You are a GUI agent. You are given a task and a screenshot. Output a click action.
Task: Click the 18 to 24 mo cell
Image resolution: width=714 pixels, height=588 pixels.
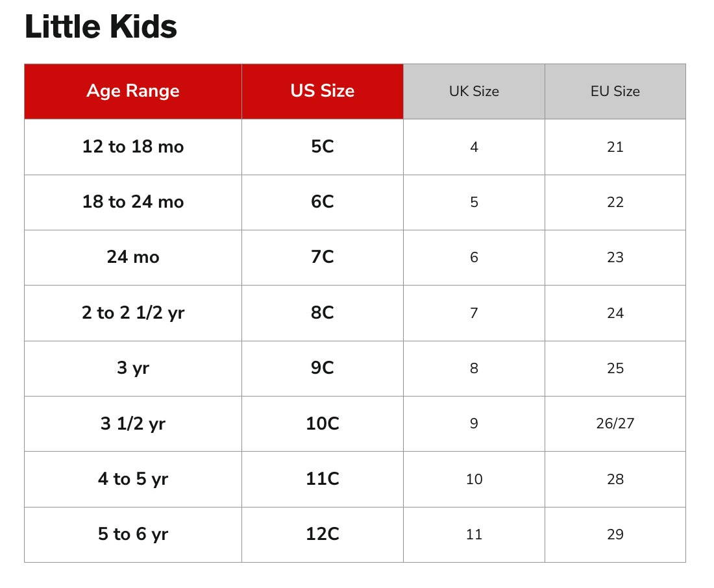[x=133, y=202]
